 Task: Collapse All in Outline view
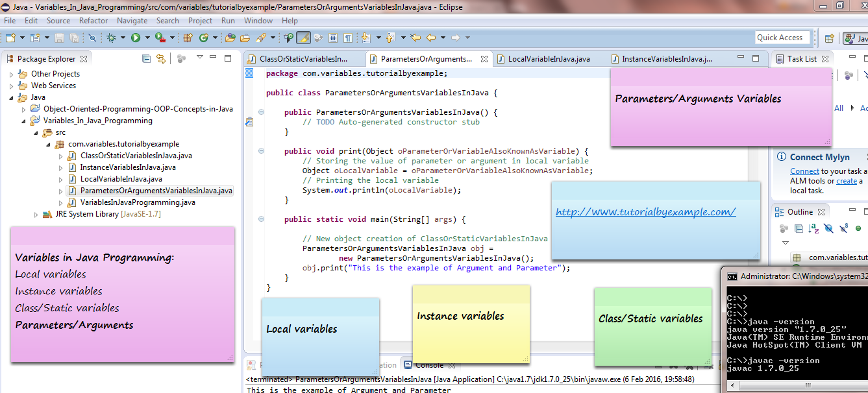tap(799, 228)
